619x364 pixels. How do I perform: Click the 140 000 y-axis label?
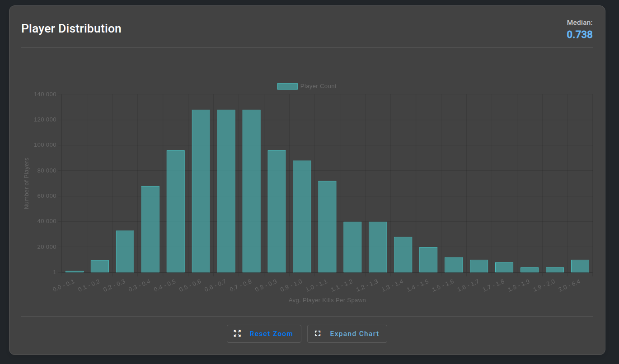click(x=45, y=94)
